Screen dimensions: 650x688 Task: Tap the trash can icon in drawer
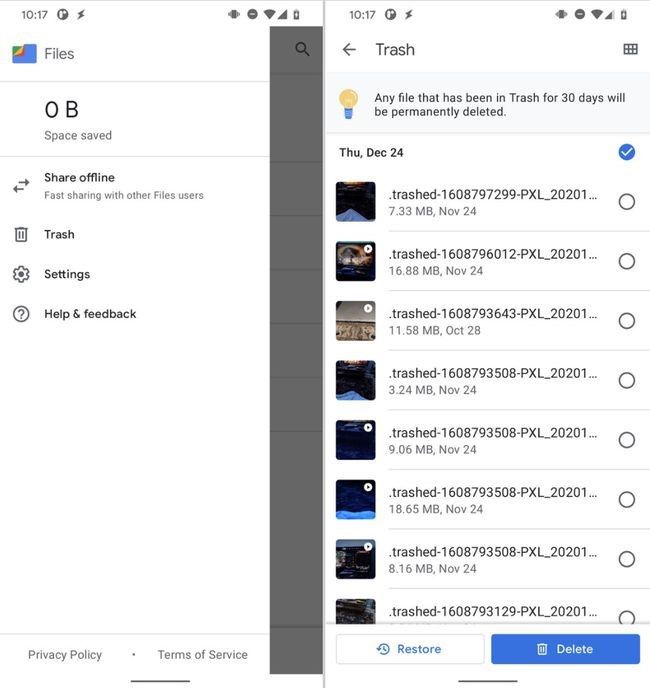[21, 234]
